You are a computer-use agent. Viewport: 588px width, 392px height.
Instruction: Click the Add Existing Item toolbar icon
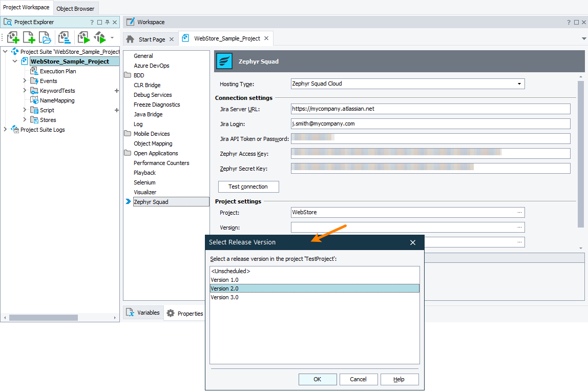[45, 37]
